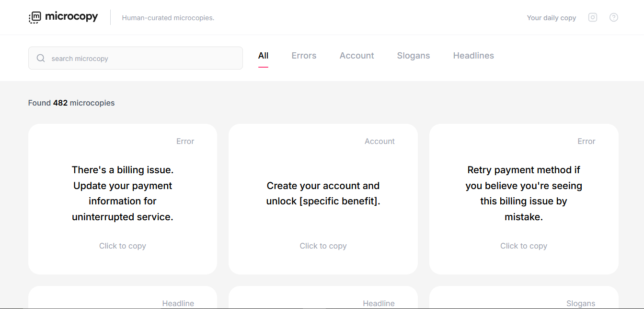The height and width of the screenshot is (309, 644).
Task: Open the Instagram icon in the header
Action: [593, 17]
